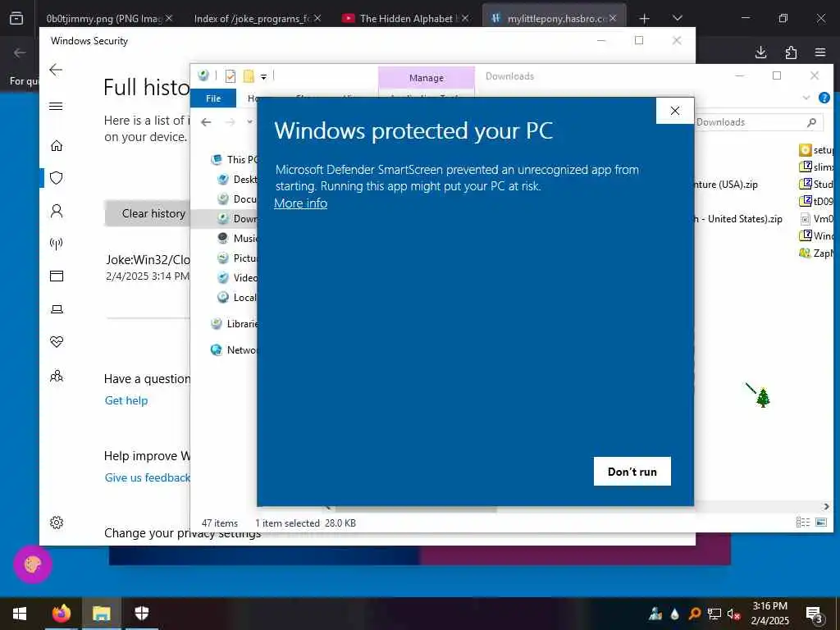Screen dimensions: 840x630
Task: Switch Explorer to details view
Action: 802,523
